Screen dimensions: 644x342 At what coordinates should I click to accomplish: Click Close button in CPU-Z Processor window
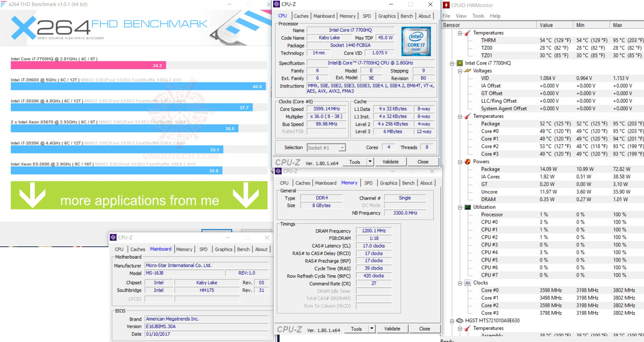click(423, 162)
